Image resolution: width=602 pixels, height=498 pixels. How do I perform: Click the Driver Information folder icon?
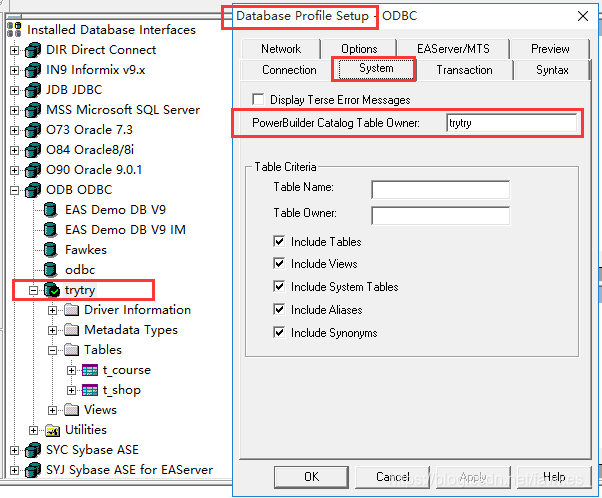[71, 310]
